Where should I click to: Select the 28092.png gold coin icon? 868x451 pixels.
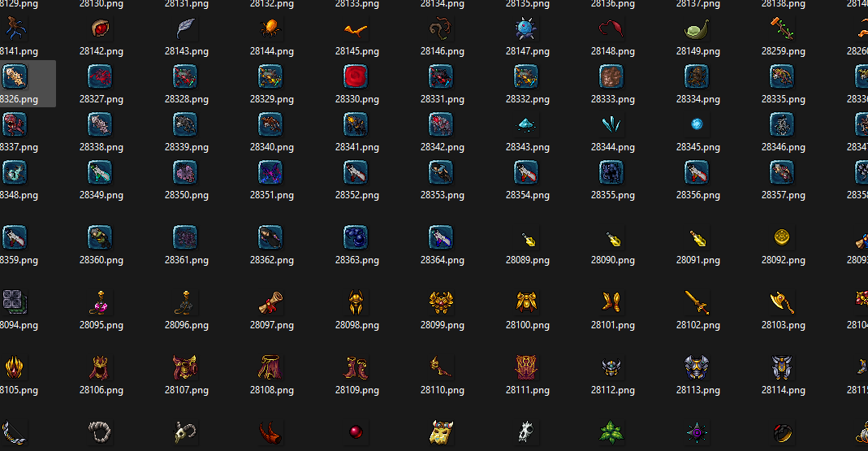click(x=782, y=237)
